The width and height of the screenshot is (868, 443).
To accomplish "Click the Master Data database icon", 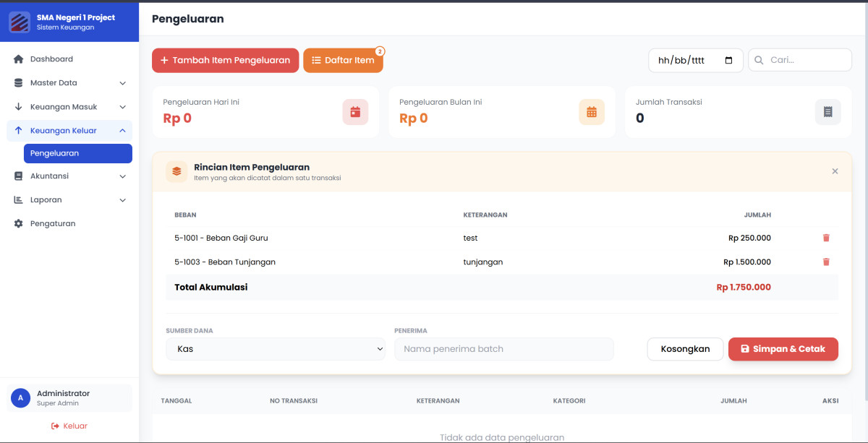I will (x=19, y=83).
